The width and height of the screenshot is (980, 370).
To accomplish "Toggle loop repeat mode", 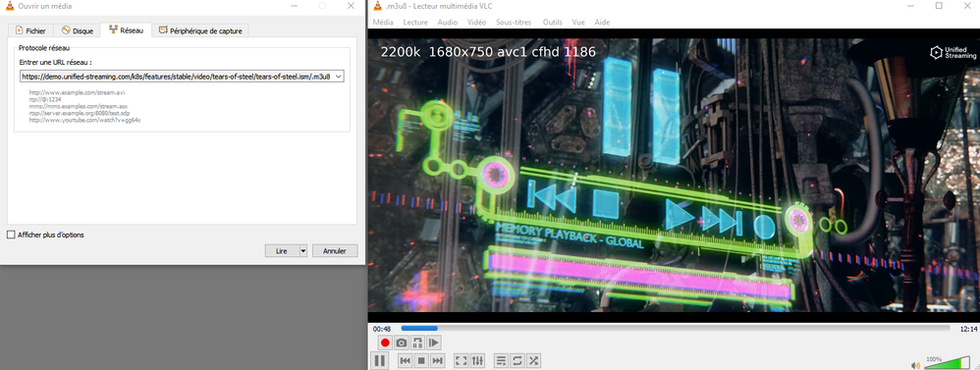I will pos(517,360).
